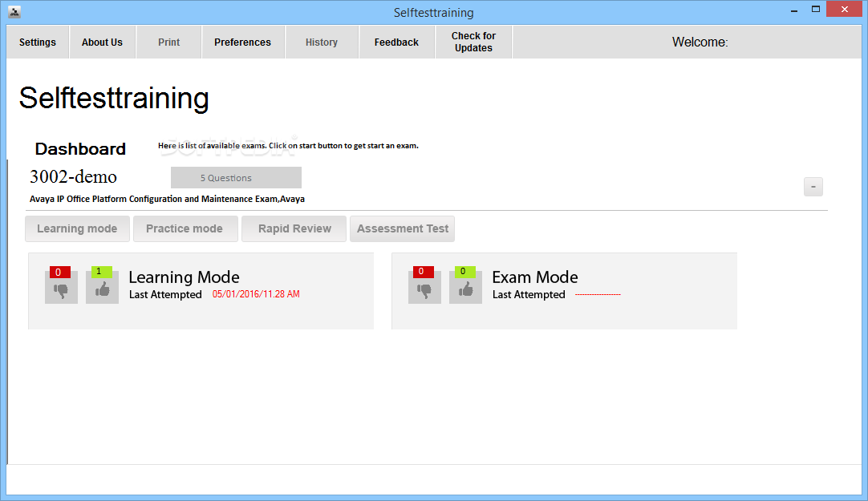The width and height of the screenshot is (868, 501).
Task: Click the Dashboard heading
Action: (x=80, y=149)
